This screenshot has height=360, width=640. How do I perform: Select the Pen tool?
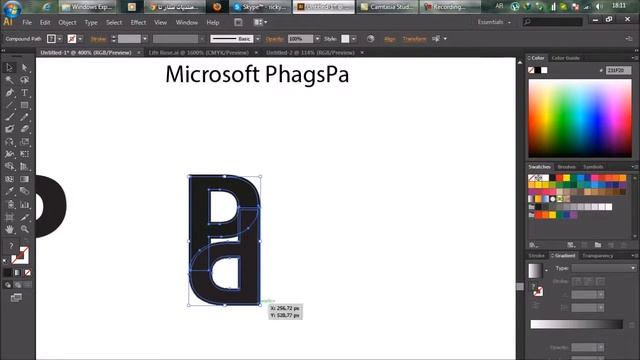click(9, 93)
